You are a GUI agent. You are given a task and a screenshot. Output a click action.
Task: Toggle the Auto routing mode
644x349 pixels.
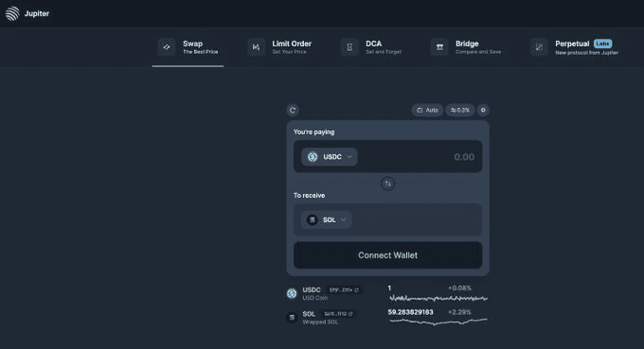coord(427,110)
